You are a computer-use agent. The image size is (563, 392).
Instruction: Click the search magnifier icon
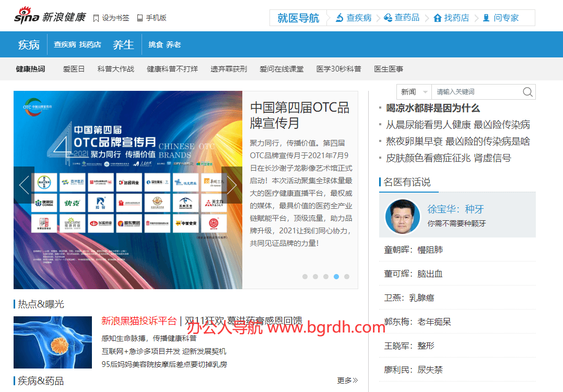(x=527, y=91)
